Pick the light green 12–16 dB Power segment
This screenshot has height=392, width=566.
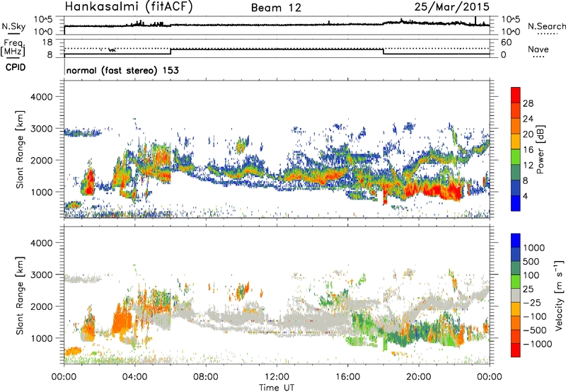point(516,157)
